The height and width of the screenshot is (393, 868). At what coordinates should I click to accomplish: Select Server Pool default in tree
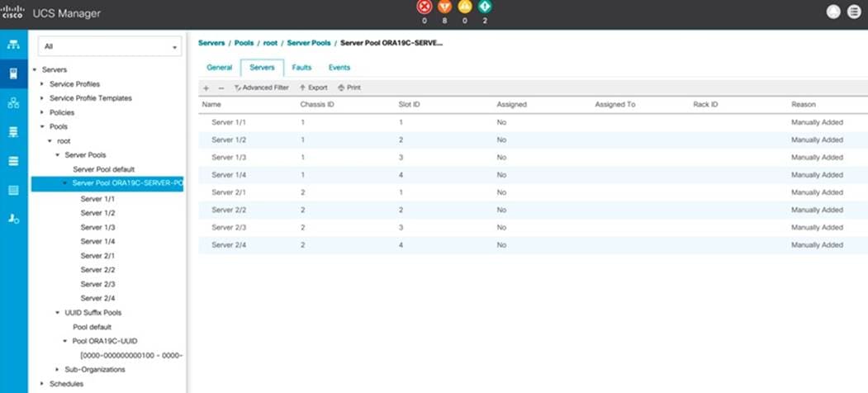104,169
